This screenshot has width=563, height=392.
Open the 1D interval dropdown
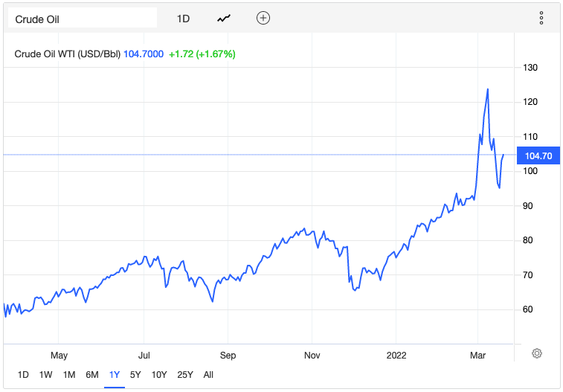pyautogui.click(x=183, y=19)
